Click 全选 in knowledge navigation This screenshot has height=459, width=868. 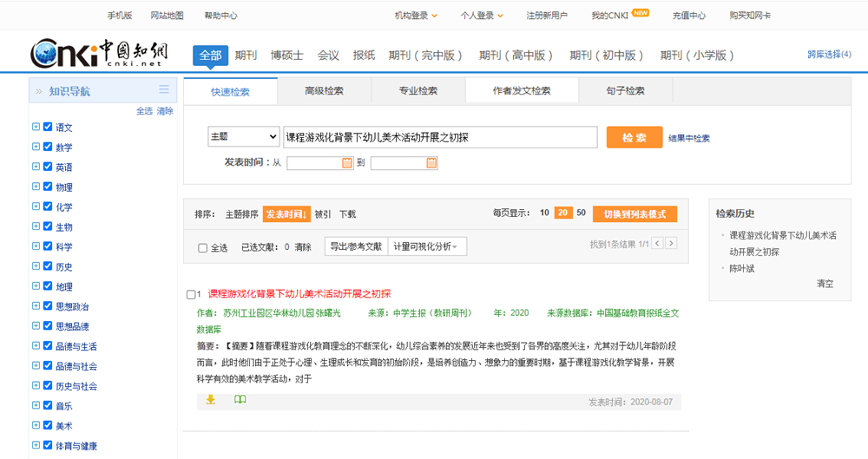pyautogui.click(x=144, y=111)
